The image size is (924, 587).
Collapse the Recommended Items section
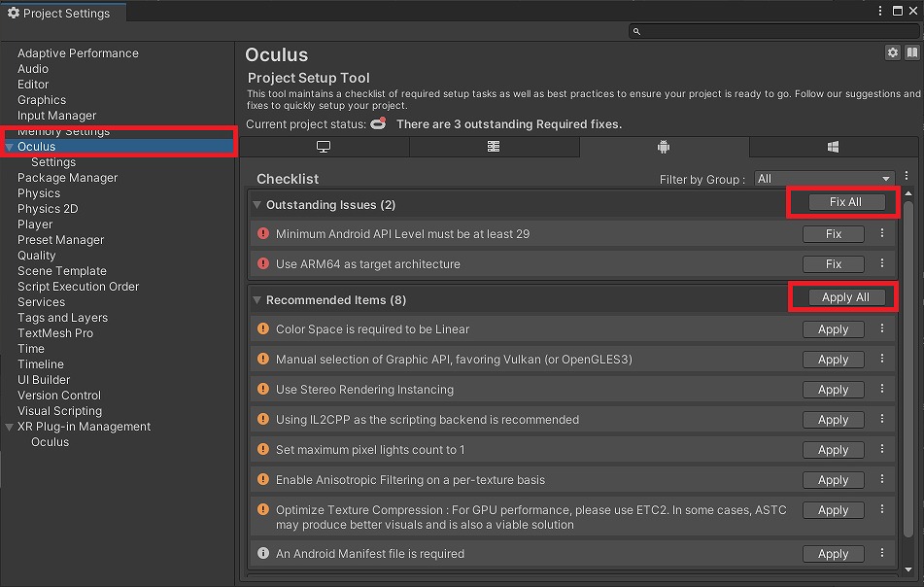tap(257, 300)
